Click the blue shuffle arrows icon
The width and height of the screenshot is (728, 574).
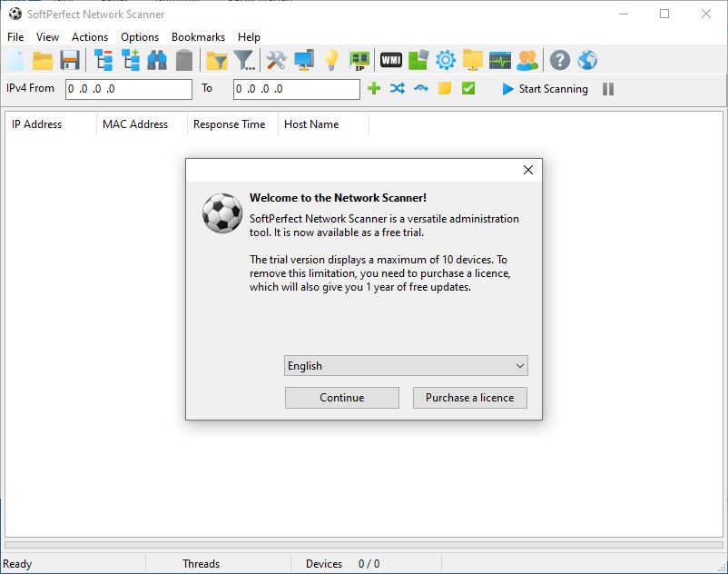398,88
